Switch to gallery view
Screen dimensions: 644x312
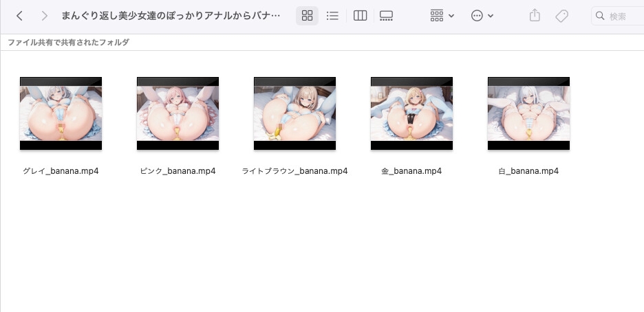(386, 16)
